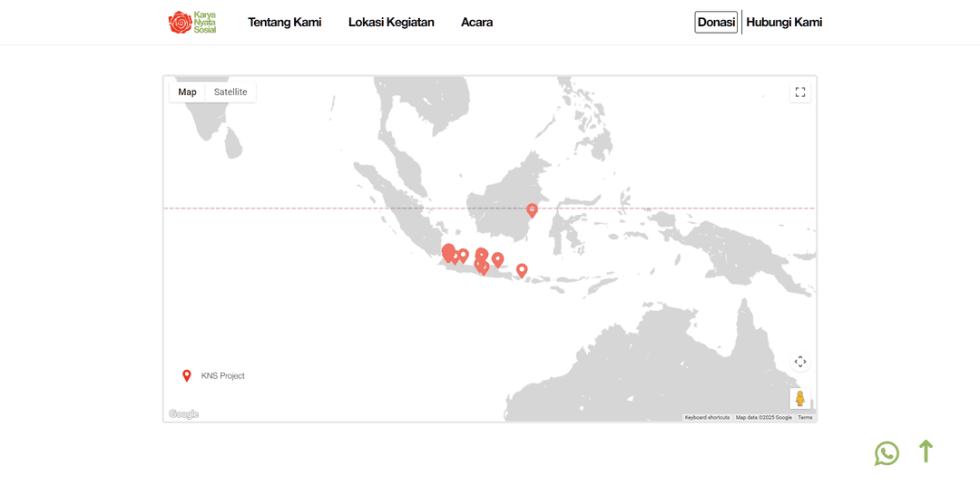Viewport: 980px width, 485px height.
Task: Open the Tentang Kami menu
Action: pyautogui.click(x=284, y=23)
